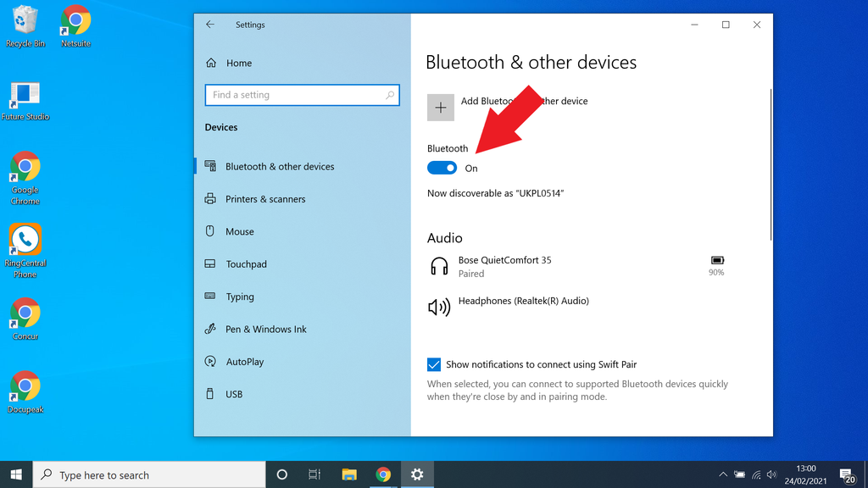Select the Bose QuietComfort 35 device

click(x=506, y=265)
